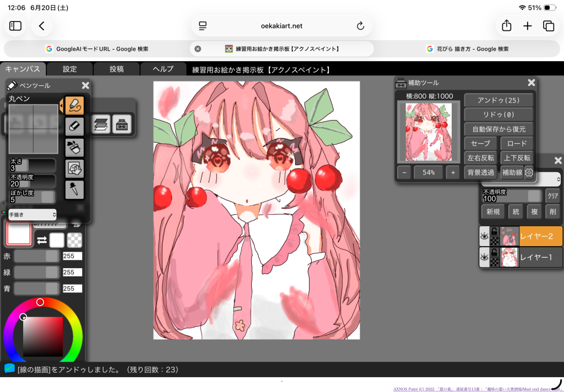Adjust the ぼかし度 blur slider
The image size is (564, 392).
click(x=32, y=197)
